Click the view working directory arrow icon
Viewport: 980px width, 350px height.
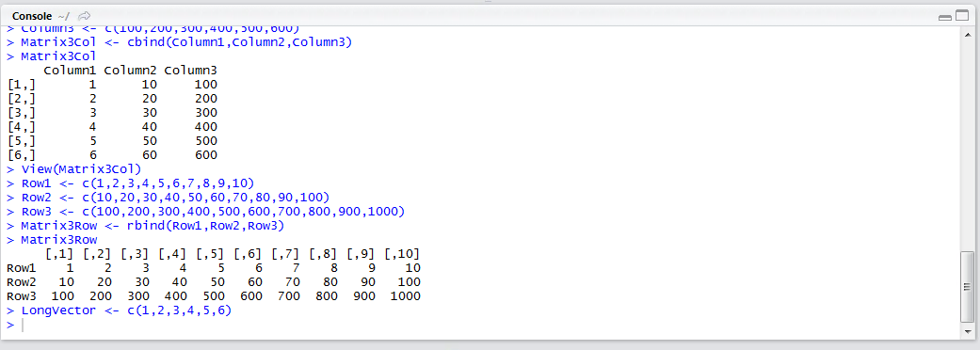[85, 16]
